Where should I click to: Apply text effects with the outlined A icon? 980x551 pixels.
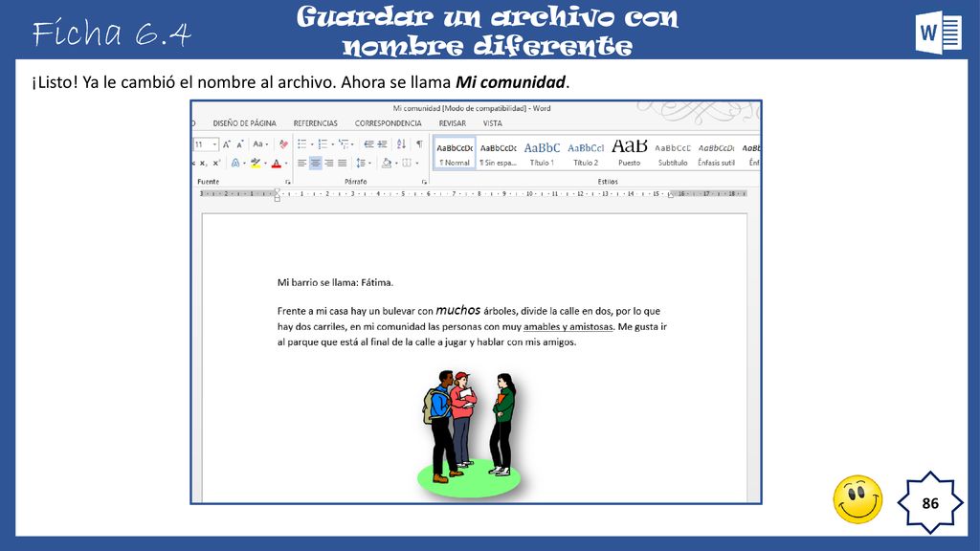pyautogui.click(x=235, y=163)
